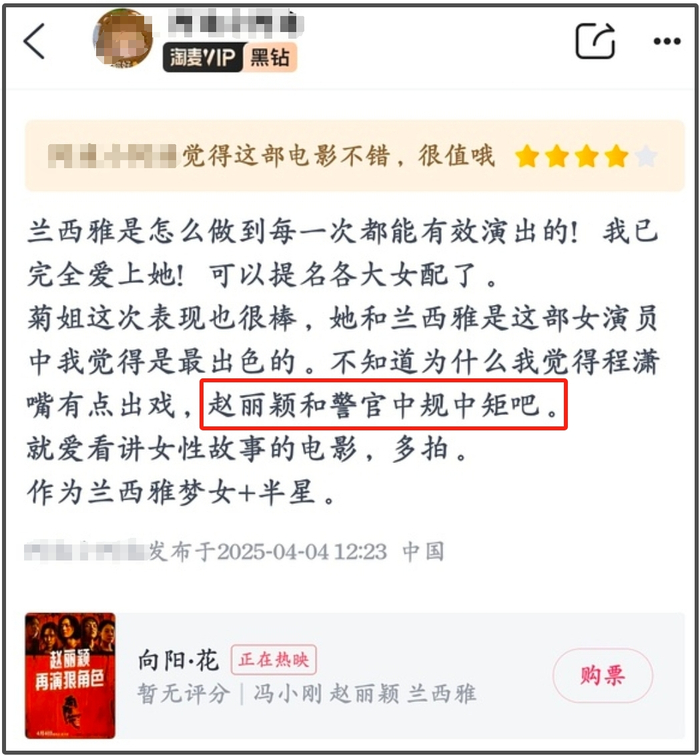Select the first rating star
This screenshot has width=700, height=756.
coord(527,156)
